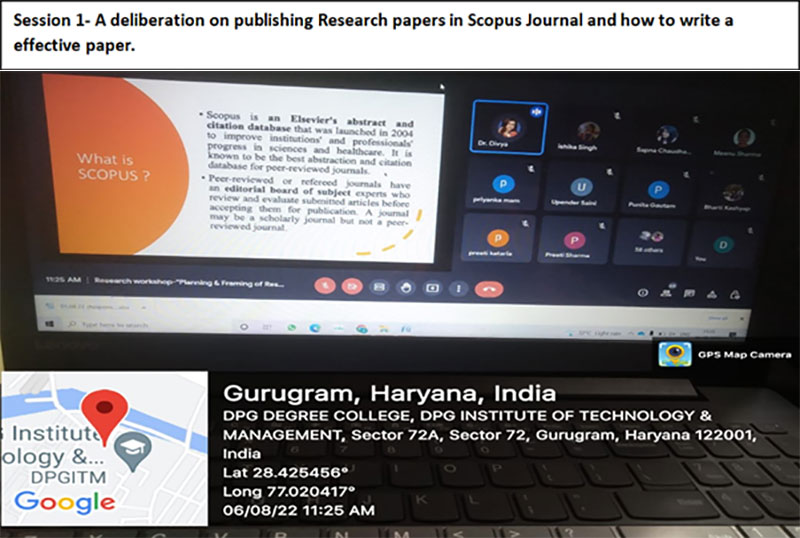Select preeti kataria participant tile

[x=497, y=239]
